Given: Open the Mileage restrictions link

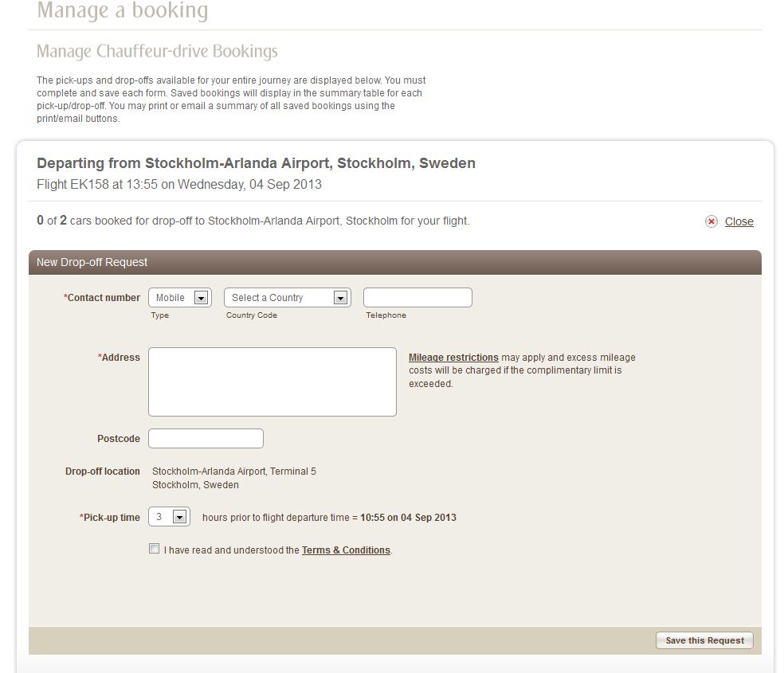Looking at the screenshot, I should (x=453, y=358).
